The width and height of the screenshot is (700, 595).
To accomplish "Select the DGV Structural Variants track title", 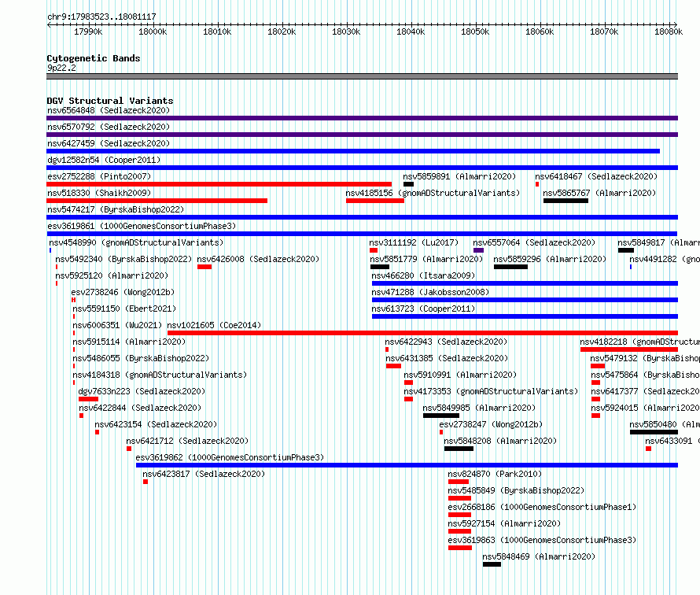I will coord(110,101).
